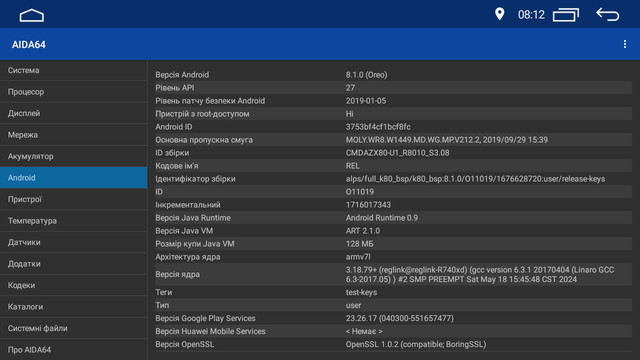The width and height of the screenshot is (640, 360).
Task: Select the Дисплей sidebar item
Action: 73,113
